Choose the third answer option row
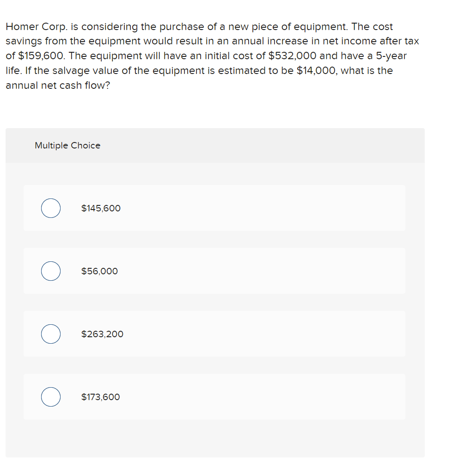 coord(214,334)
